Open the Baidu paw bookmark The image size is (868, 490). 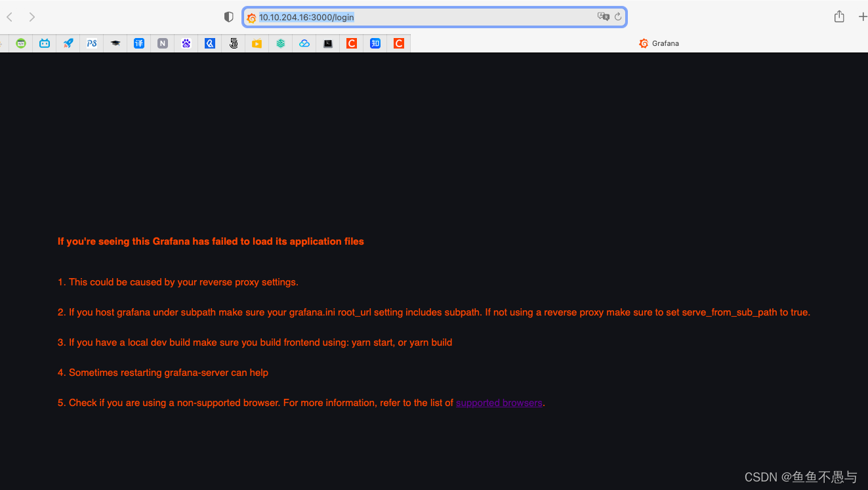tap(186, 43)
